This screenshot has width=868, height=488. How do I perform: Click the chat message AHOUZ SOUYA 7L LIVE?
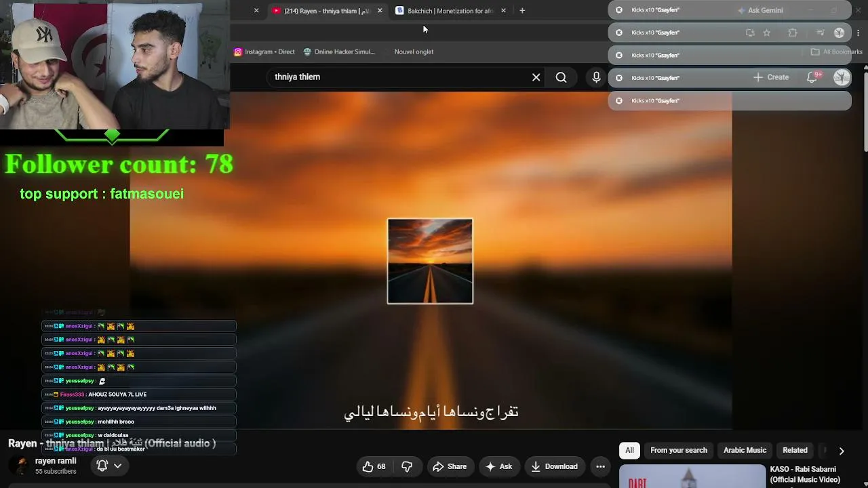click(x=117, y=394)
